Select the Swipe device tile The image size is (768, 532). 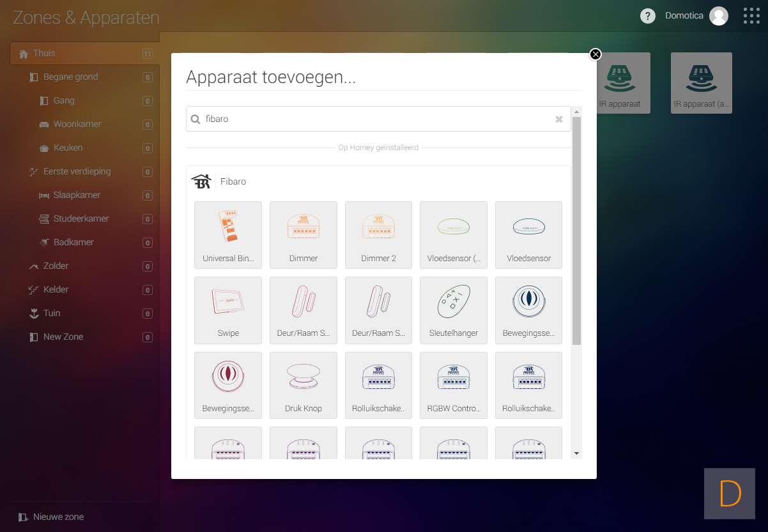click(228, 310)
